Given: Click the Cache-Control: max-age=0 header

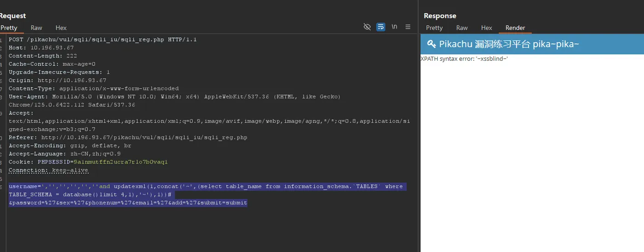Looking at the screenshot, I should (52, 64).
